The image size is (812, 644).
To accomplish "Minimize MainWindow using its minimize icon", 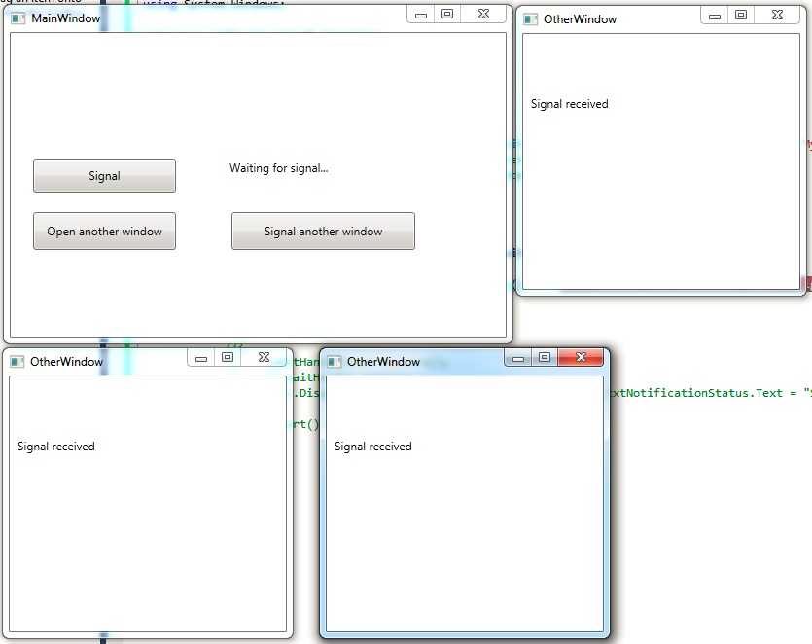I will pyautogui.click(x=419, y=14).
